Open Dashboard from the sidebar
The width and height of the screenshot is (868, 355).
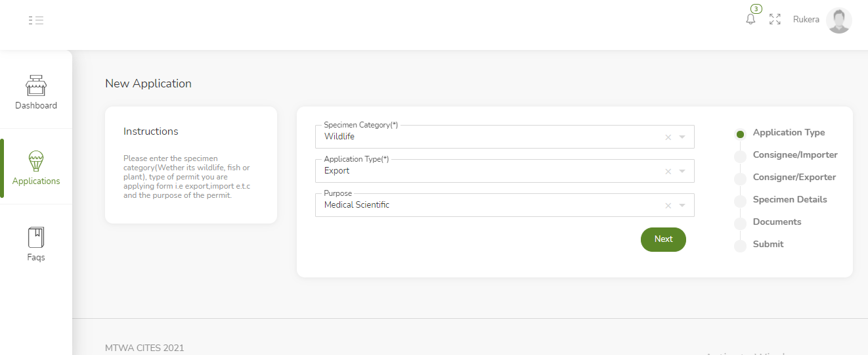coord(36,92)
